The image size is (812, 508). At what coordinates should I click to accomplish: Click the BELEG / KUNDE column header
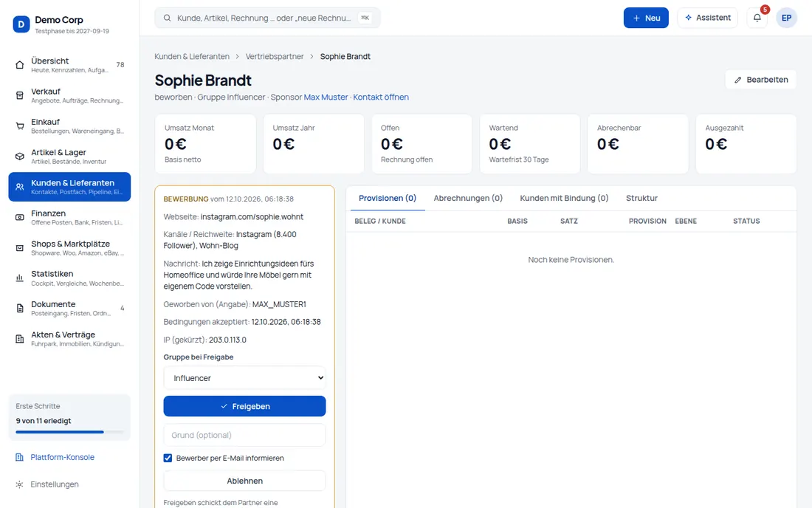click(380, 221)
